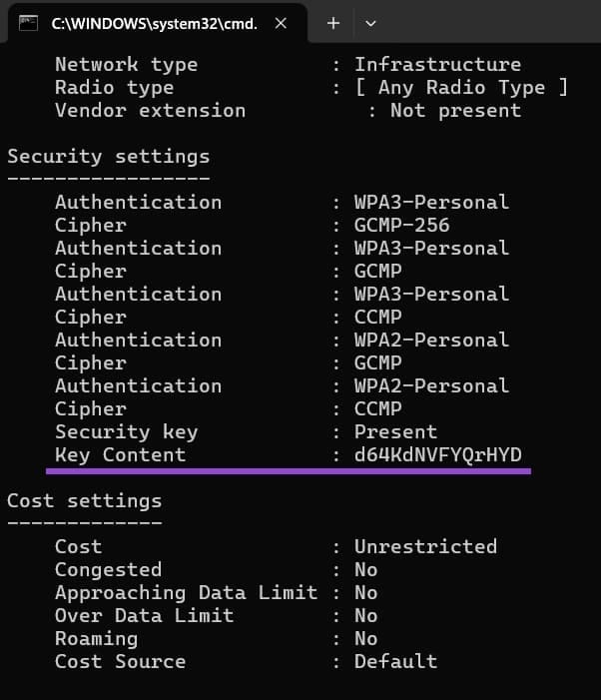Image resolution: width=601 pixels, height=700 pixels.
Task: Click the Cost settings heading
Action: [x=84, y=500]
